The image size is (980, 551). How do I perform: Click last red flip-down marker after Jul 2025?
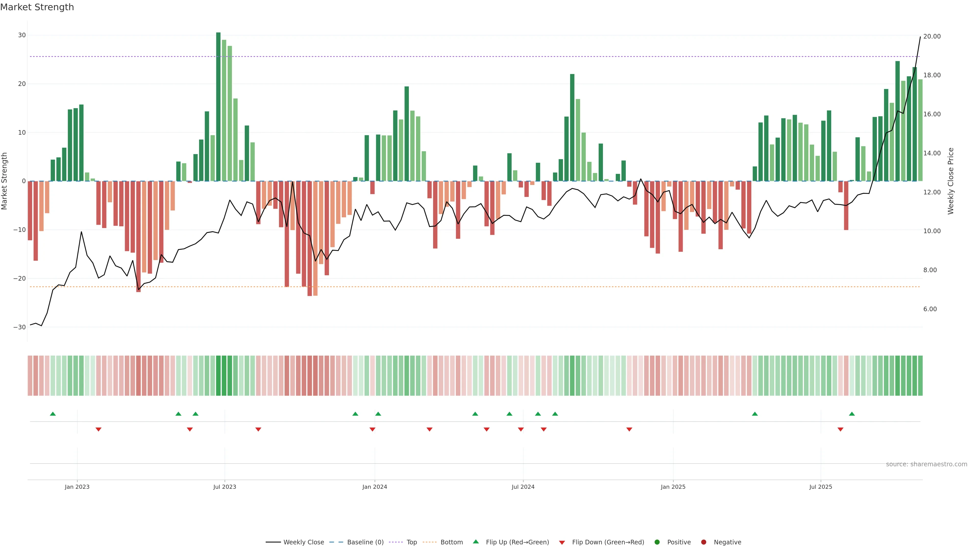(840, 429)
